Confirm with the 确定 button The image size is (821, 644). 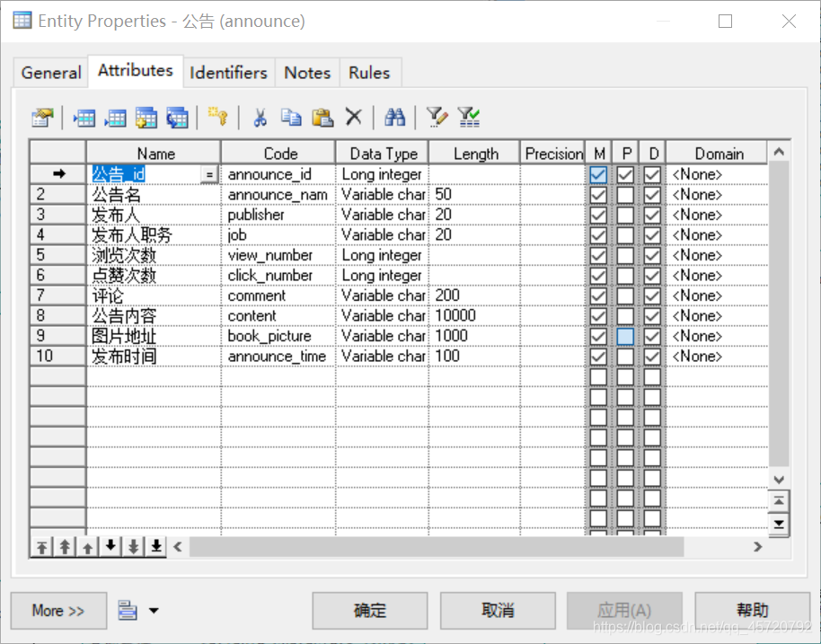pos(370,611)
